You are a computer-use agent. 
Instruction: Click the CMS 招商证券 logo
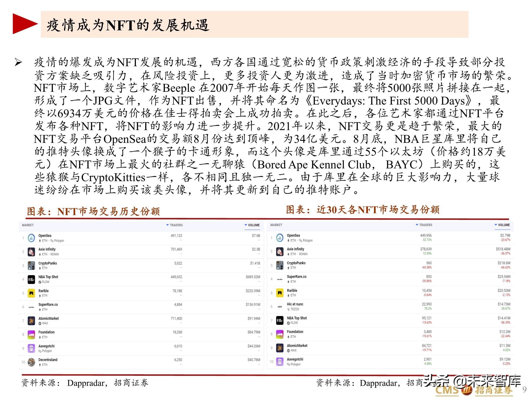coord(474,390)
